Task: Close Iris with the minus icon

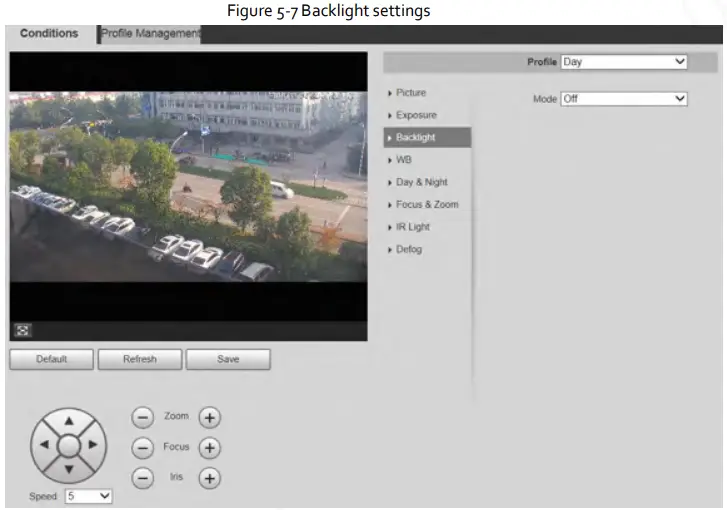Action: click(143, 478)
